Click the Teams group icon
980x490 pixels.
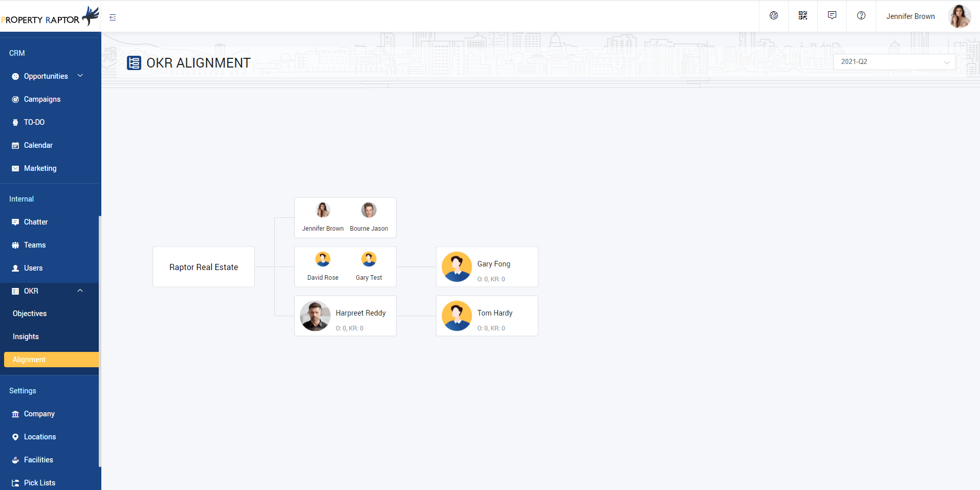pos(15,245)
